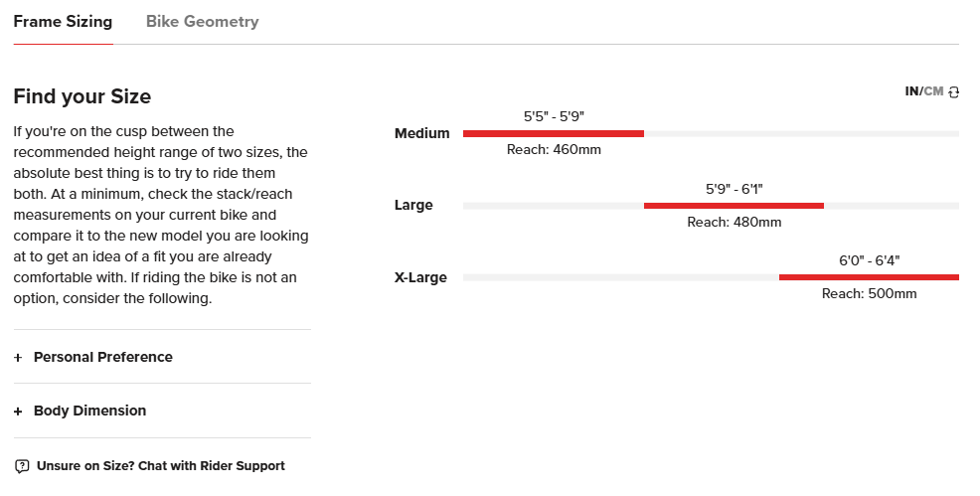The image size is (980, 496).
Task: Click the Large size label
Action: 413,206
